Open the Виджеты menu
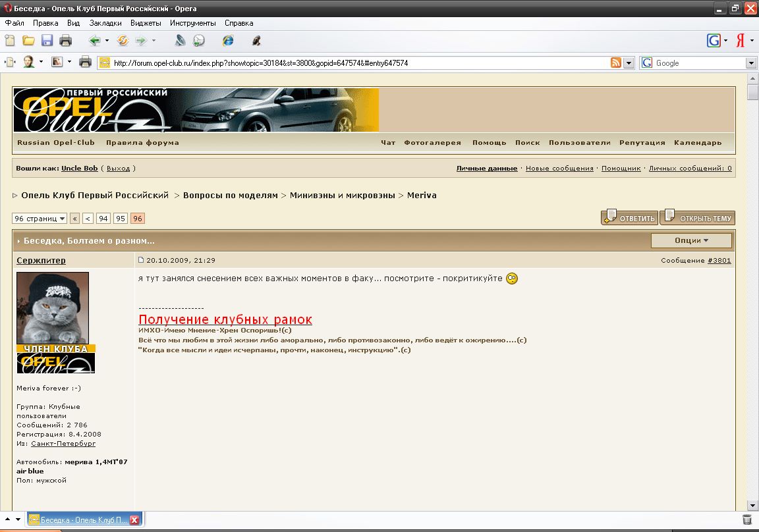 coord(146,23)
